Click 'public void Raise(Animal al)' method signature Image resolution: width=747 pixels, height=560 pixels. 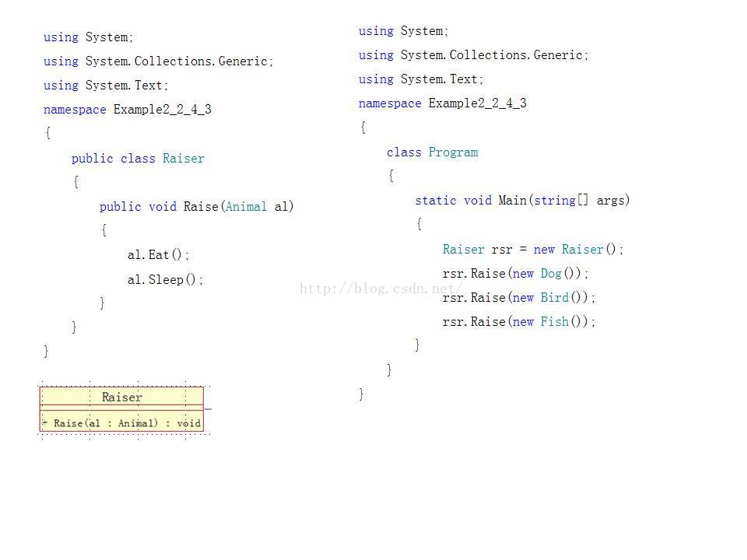[196, 207]
